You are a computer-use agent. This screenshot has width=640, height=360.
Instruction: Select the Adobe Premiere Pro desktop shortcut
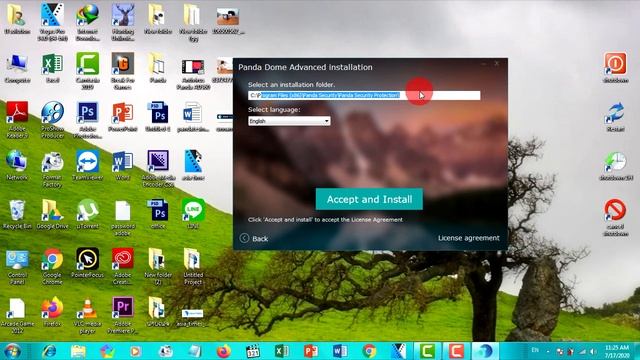pyautogui.click(x=123, y=315)
